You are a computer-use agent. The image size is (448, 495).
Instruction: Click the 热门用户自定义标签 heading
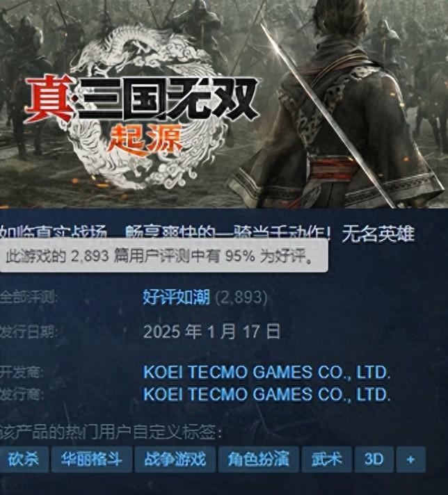[x=111, y=432]
